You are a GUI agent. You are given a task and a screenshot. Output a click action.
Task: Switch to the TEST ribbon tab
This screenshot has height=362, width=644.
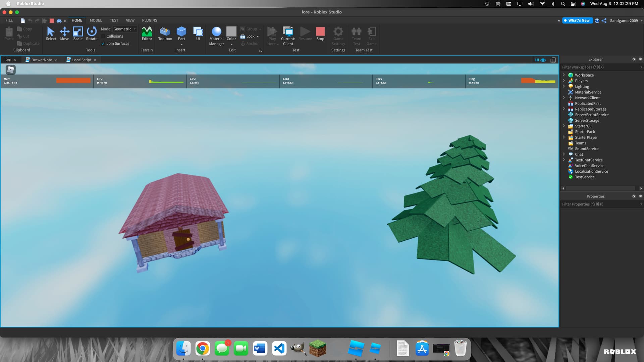click(x=114, y=20)
